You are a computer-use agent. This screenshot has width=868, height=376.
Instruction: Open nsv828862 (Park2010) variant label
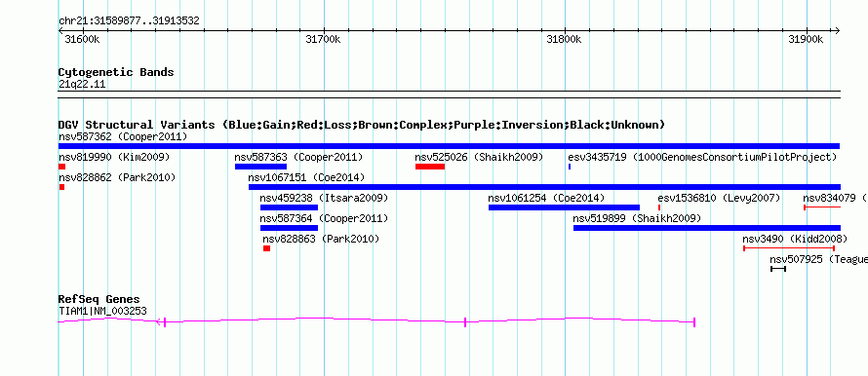coord(117,177)
